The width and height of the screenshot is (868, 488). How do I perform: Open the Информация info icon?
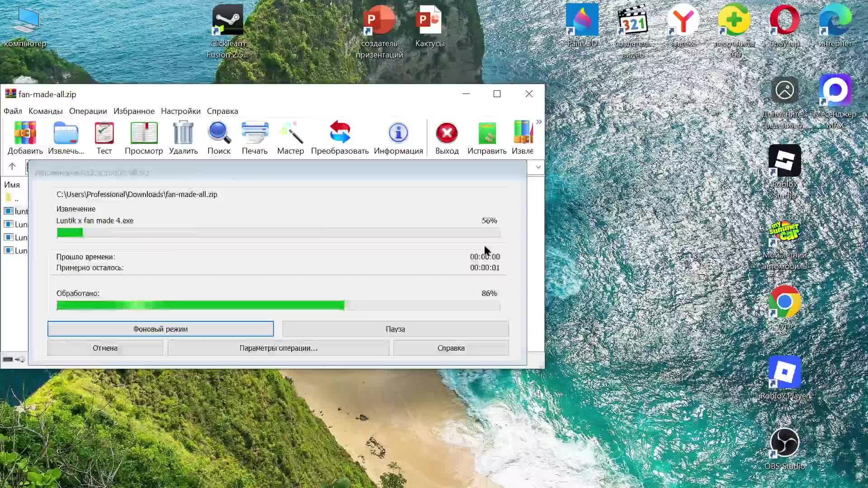coord(398,133)
